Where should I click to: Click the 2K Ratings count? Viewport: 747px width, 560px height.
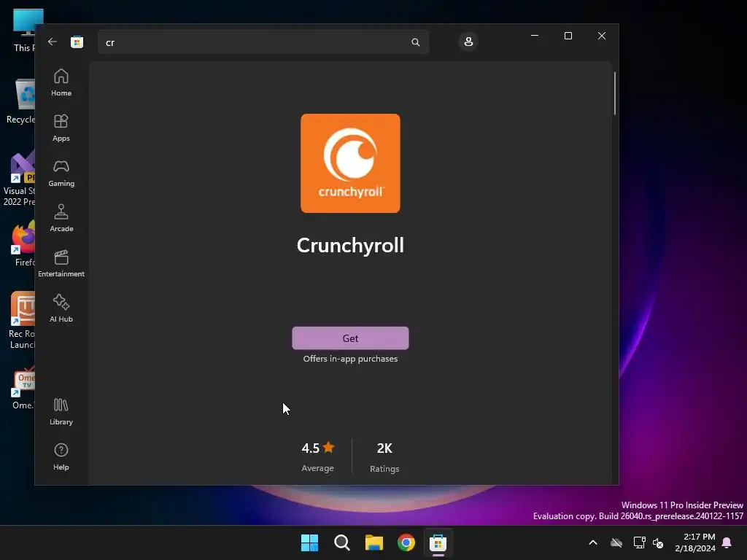tap(384, 457)
